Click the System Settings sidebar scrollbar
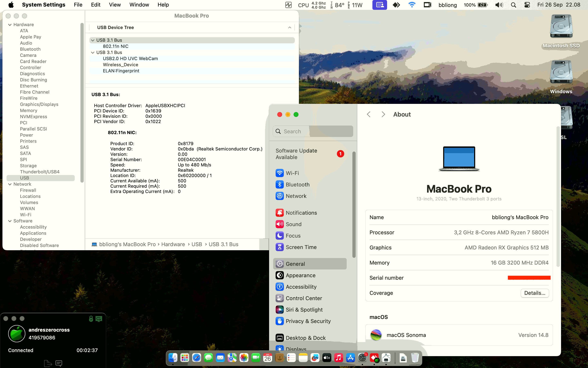This screenshot has width=588, height=368. tap(354, 204)
